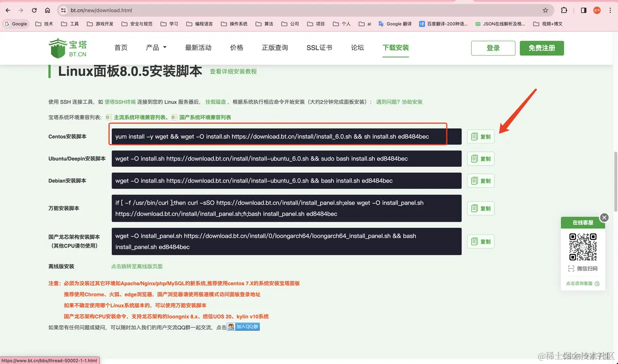Click the 免费注册 button
The width and height of the screenshot is (618, 364).
542,48
